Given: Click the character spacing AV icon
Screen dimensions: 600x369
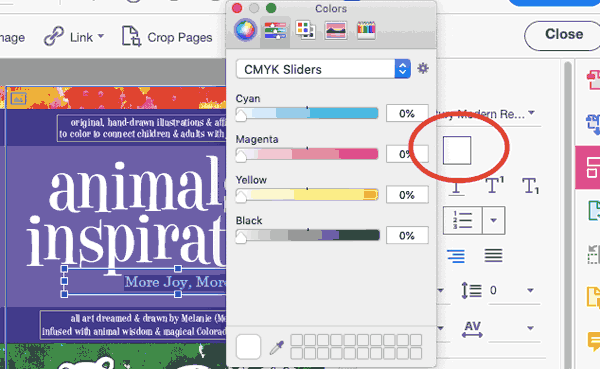Looking at the screenshot, I should click(472, 329).
